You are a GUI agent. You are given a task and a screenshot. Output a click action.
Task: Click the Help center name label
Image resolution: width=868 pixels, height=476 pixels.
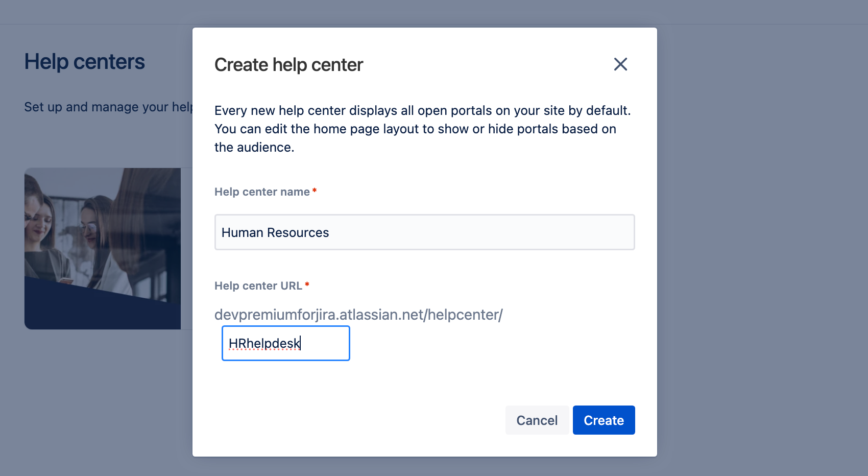tap(262, 192)
